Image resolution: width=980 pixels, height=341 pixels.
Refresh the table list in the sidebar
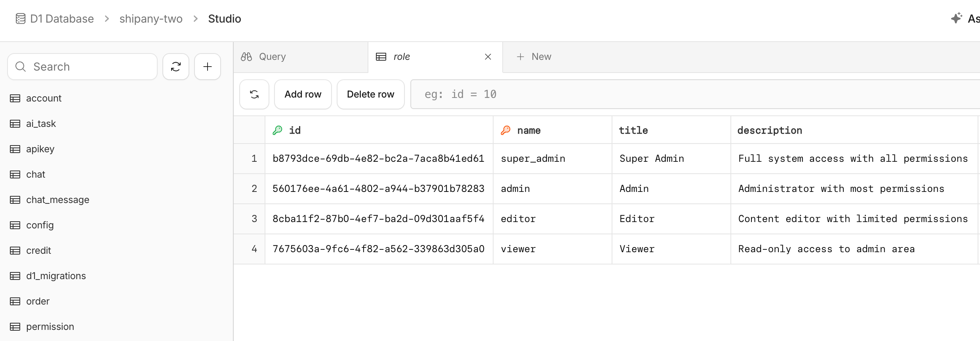176,67
